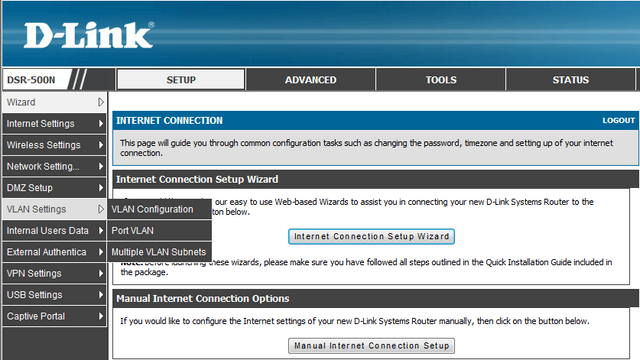Open the ADVANCED tab
640x360 pixels.
[311, 80]
